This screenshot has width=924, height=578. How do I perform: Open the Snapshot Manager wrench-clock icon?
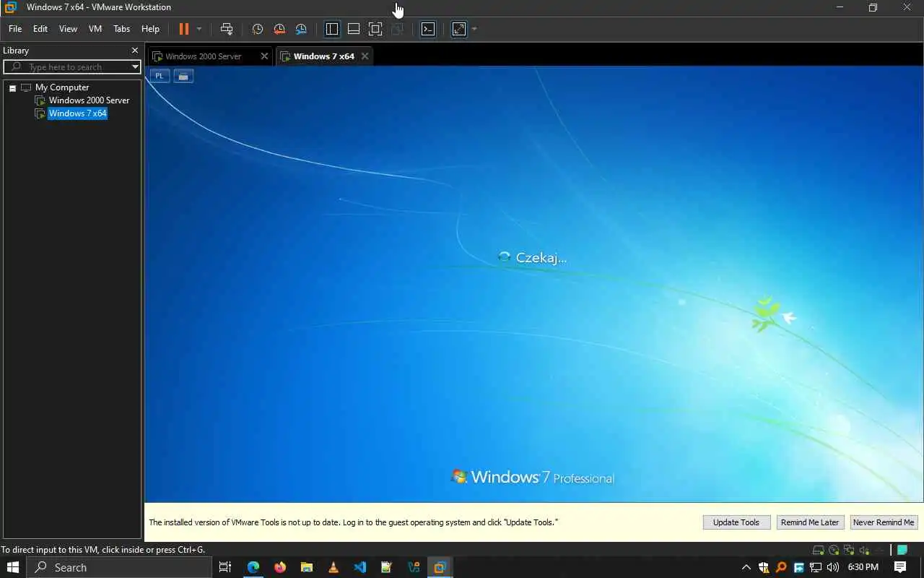301,29
